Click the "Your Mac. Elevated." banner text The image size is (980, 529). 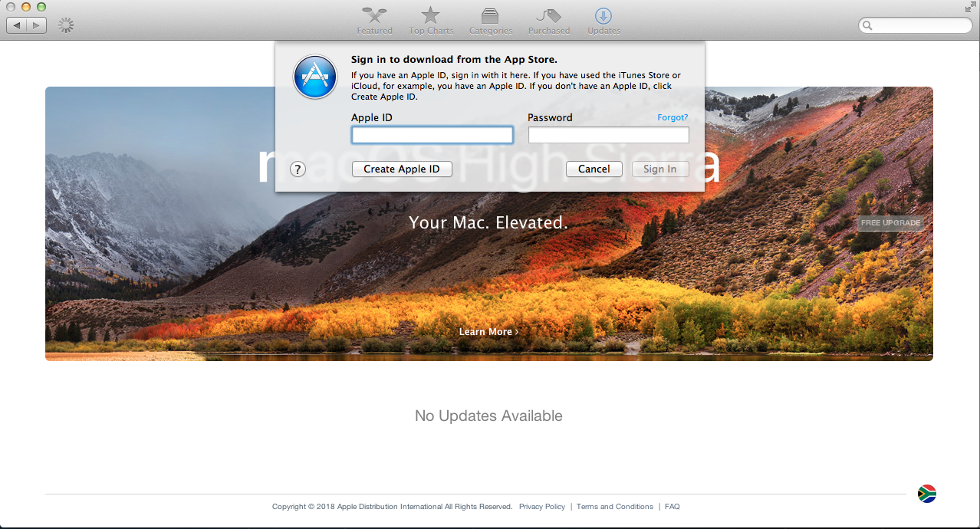coord(488,222)
